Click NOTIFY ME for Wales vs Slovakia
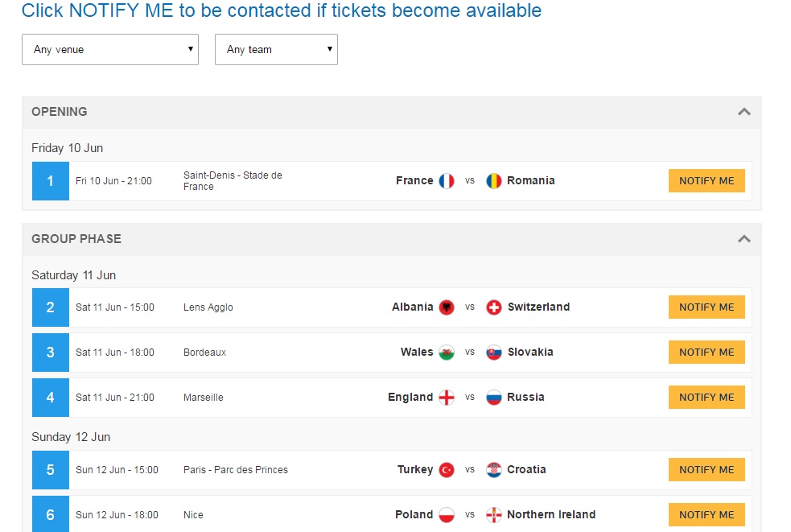The height and width of the screenshot is (532, 791). (707, 353)
